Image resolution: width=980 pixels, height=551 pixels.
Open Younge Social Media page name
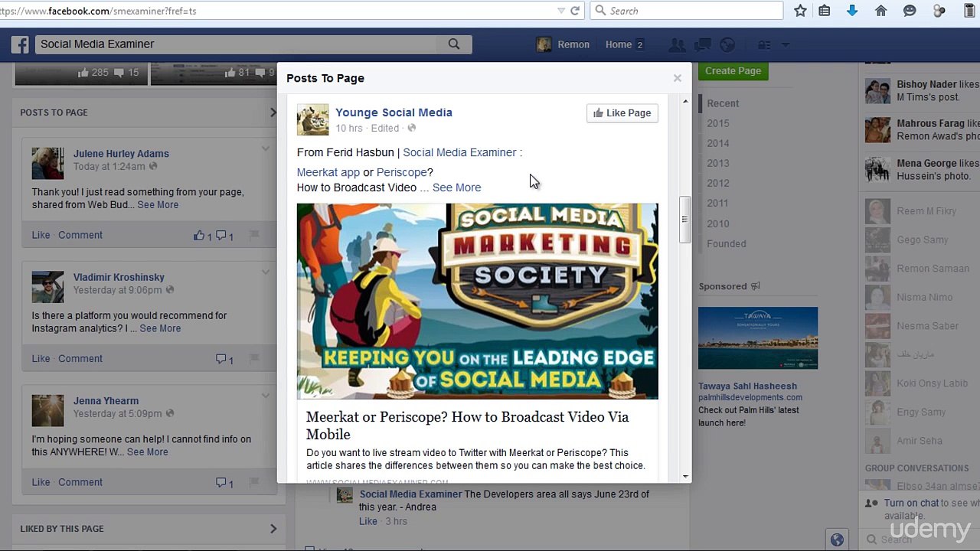[x=394, y=112]
